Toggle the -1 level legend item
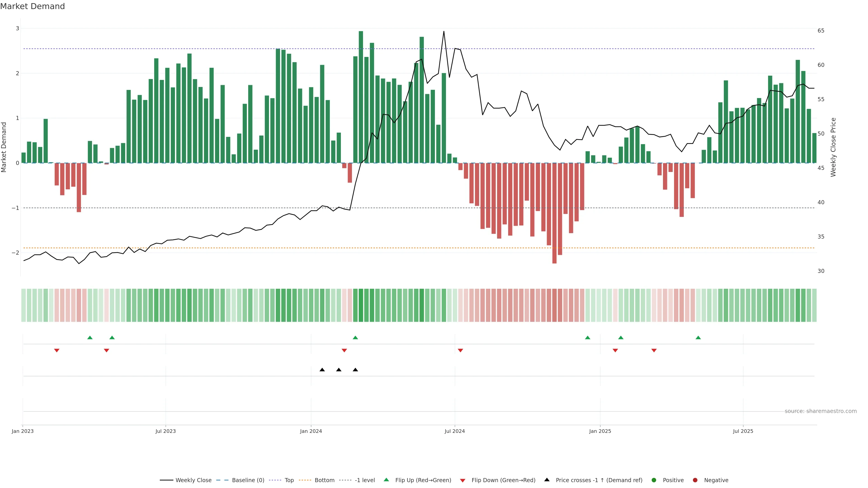The height and width of the screenshot is (488, 868). click(365, 480)
